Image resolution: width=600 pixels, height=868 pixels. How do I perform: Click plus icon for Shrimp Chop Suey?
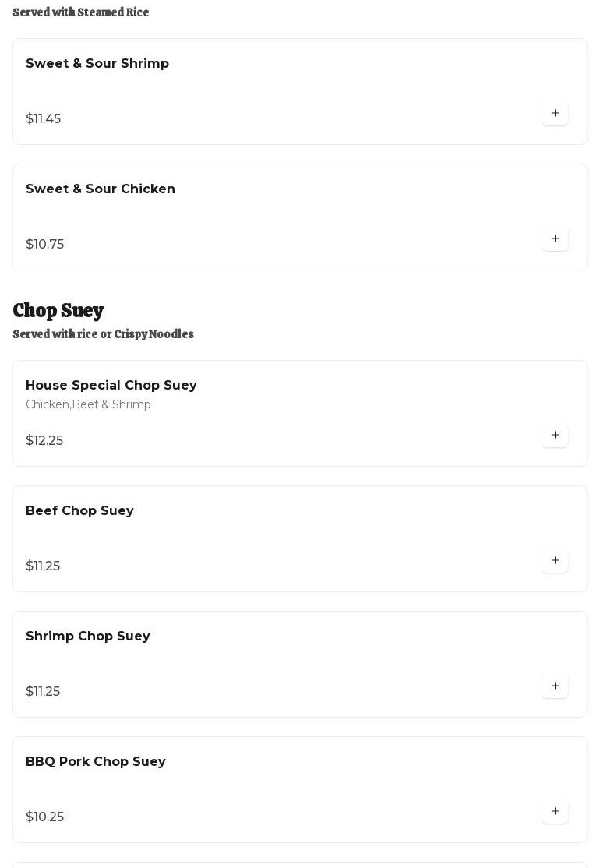pyautogui.click(x=555, y=686)
